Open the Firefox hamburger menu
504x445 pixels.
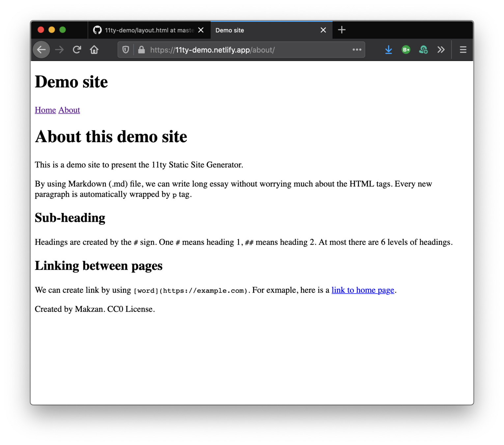(x=463, y=50)
